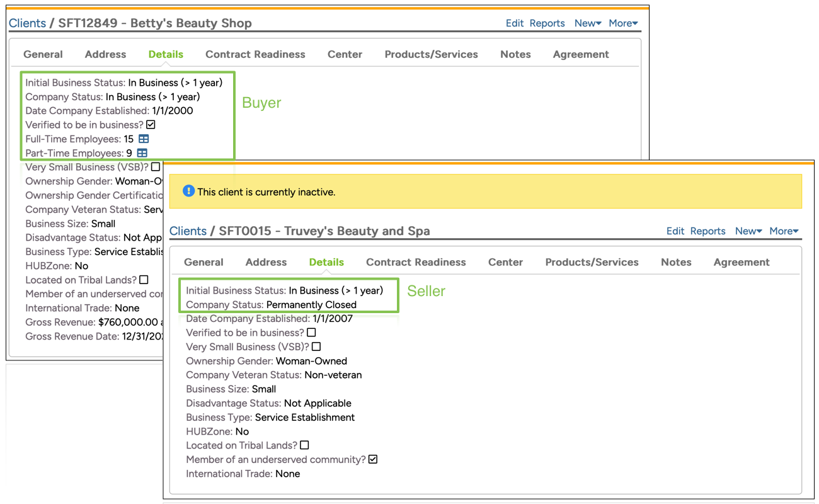Uncheck Member of an underserved community in Truvey's details

[373, 459]
